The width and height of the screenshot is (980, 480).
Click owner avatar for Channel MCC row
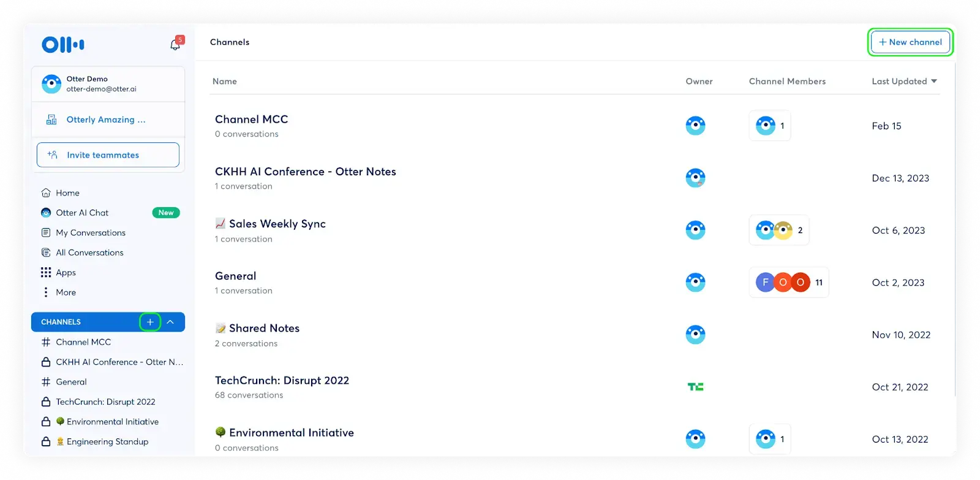695,126
